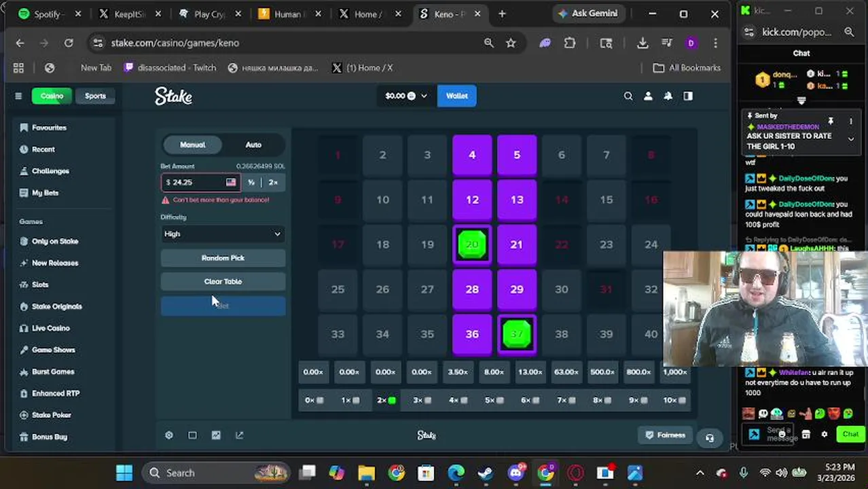Click Random Pick button
The width and height of the screenshot is (868, 489).
point(223,258)
